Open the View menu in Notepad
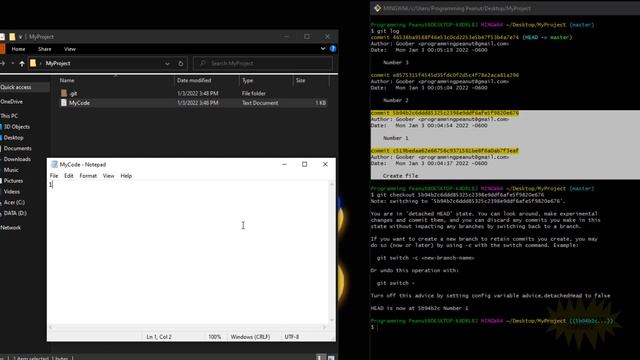The image size is (640, 360). tap(108, 176)
